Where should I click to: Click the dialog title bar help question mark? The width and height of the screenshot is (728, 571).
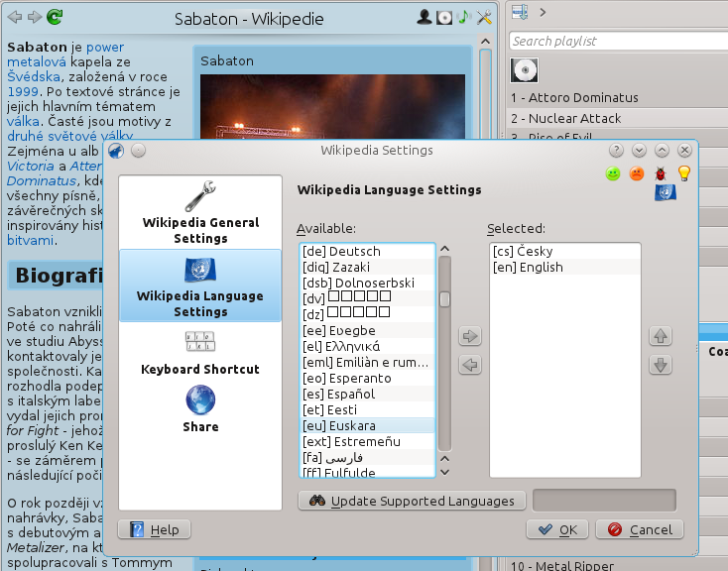(x=616, y=151)
